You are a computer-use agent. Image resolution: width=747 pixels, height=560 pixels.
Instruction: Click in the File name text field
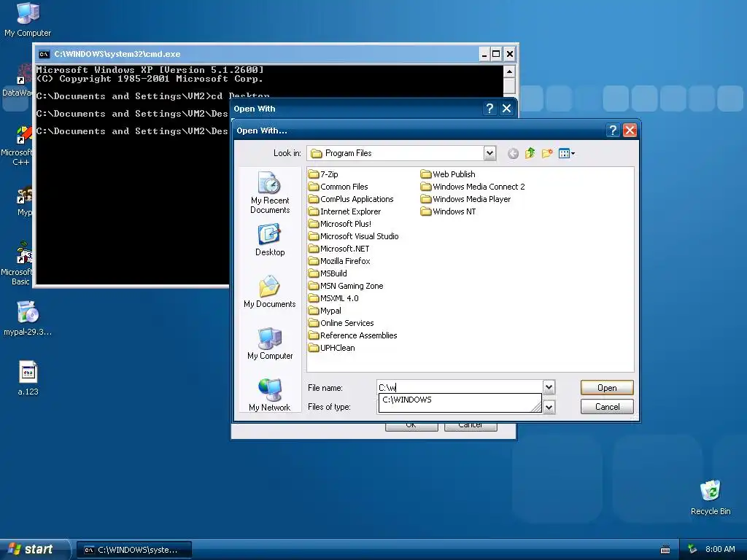point(460,388)
